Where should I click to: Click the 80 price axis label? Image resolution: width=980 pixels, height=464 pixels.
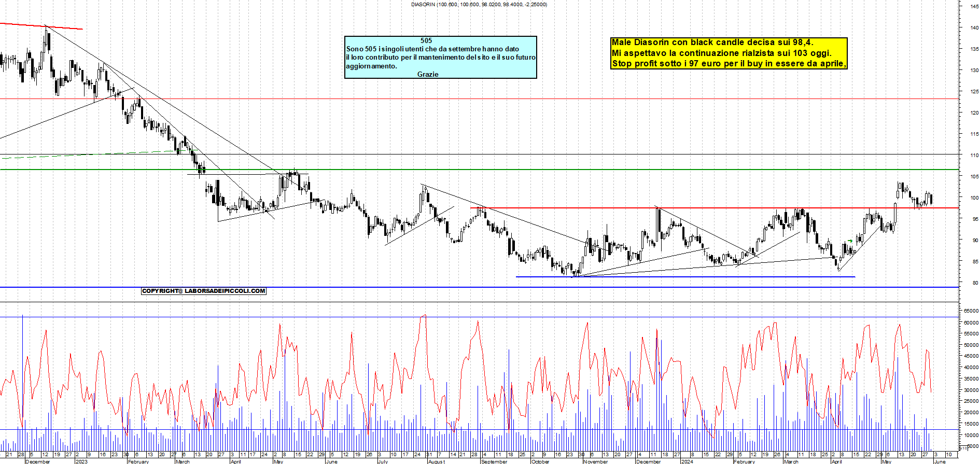tap(975, 283)
